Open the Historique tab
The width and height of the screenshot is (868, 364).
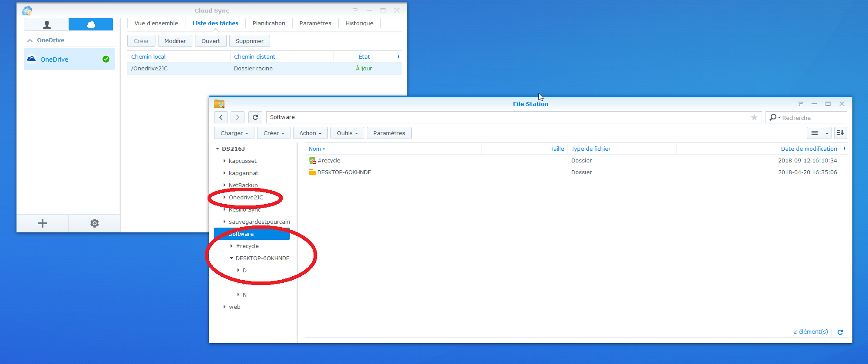pyautogui.click(x=360, y=23)
